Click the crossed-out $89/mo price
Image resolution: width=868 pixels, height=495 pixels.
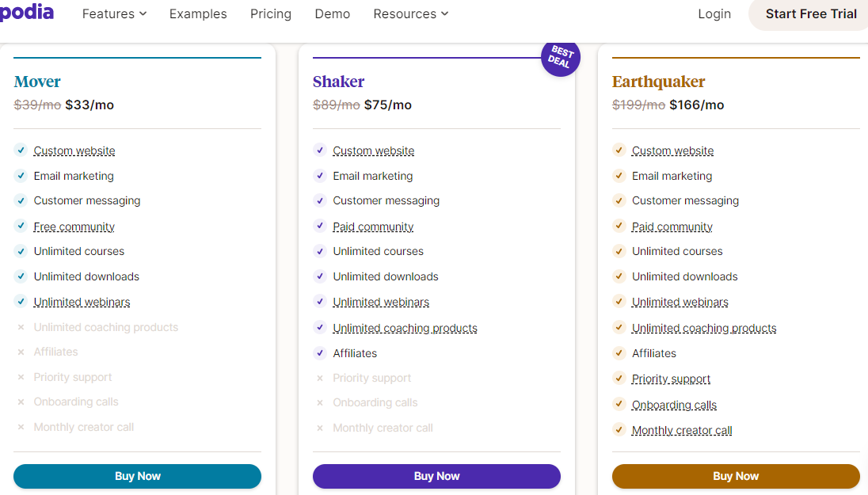(337, 105)
